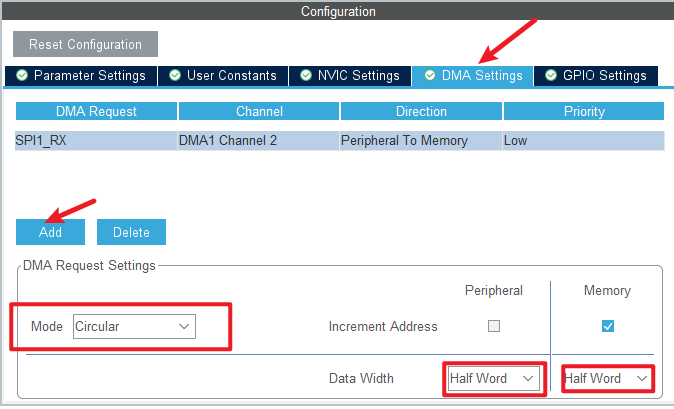Open the Mode dropdown set to Circular
Image resolution: width=674 pixels, height=409 pixels.
[x=135, y=326]
